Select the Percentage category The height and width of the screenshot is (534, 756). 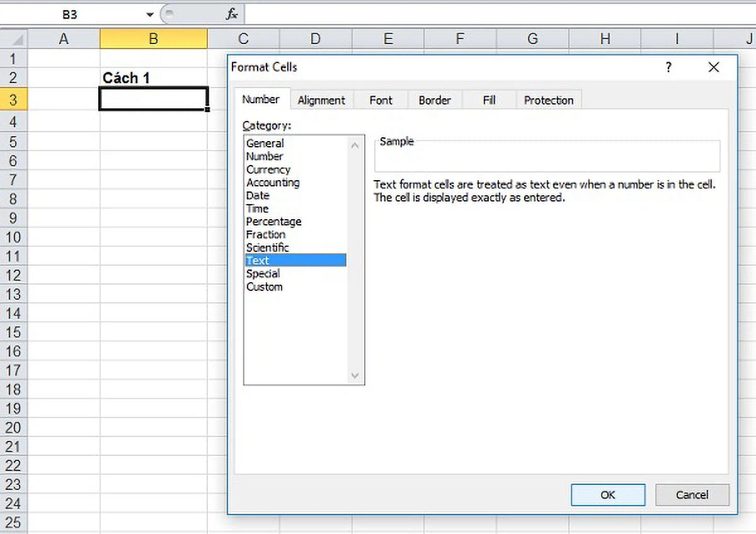pyautogui.click(x=273, y=222)
